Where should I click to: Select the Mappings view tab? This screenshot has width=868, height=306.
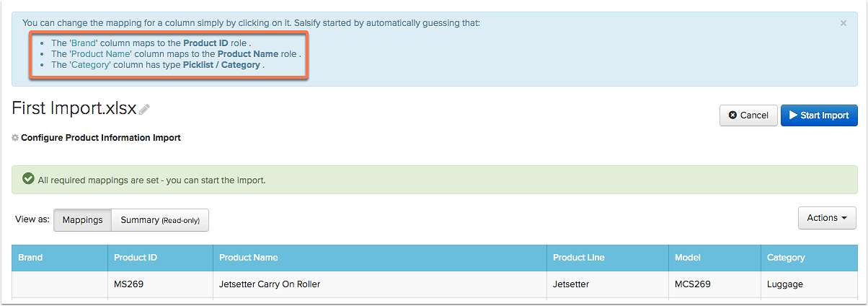83,220
